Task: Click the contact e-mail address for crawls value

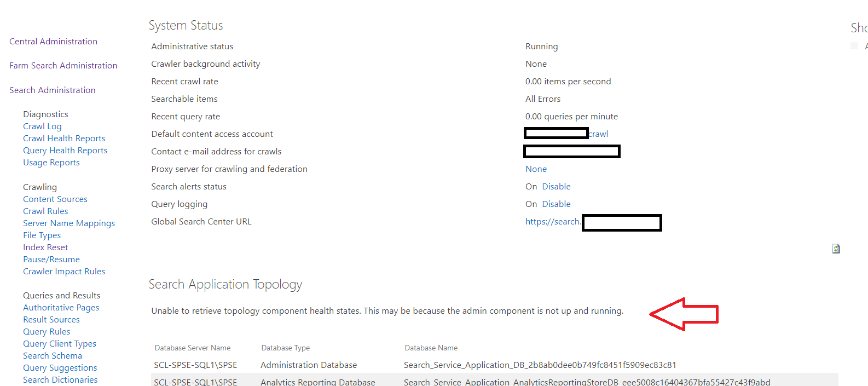Action: click(x=572, y=152)
